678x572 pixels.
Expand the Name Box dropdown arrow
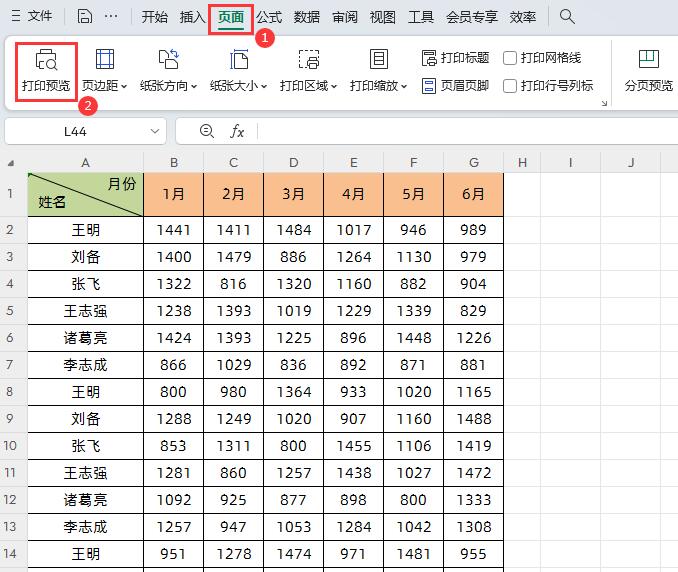(x=155, y=131)
